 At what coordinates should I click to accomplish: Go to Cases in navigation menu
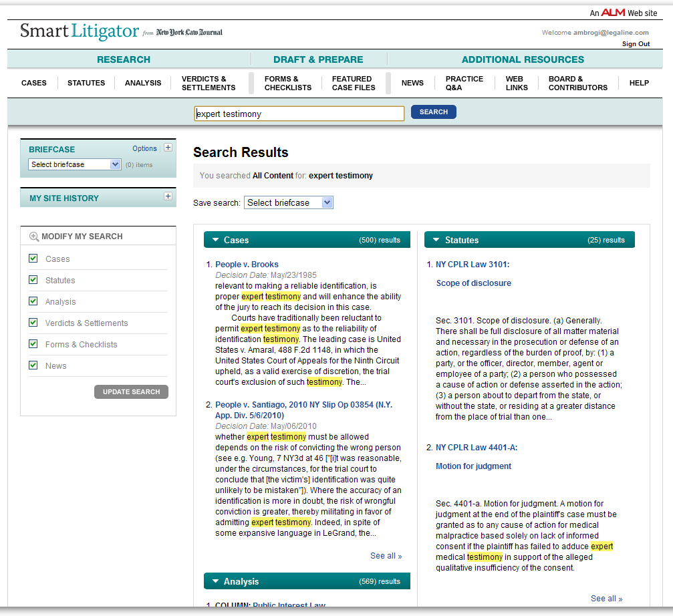click(34, 83)
